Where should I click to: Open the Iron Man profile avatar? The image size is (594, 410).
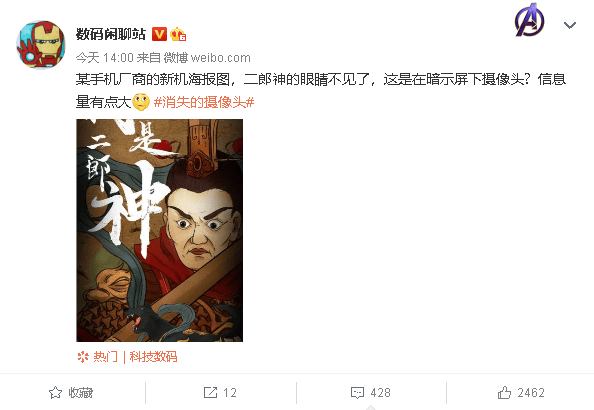click(41, 45)
